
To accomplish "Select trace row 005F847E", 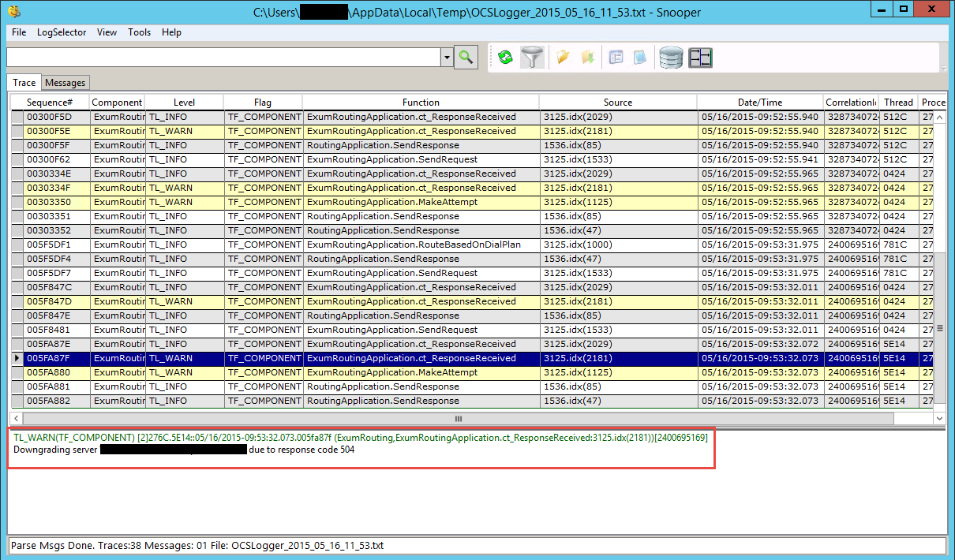I will point(471,315).
